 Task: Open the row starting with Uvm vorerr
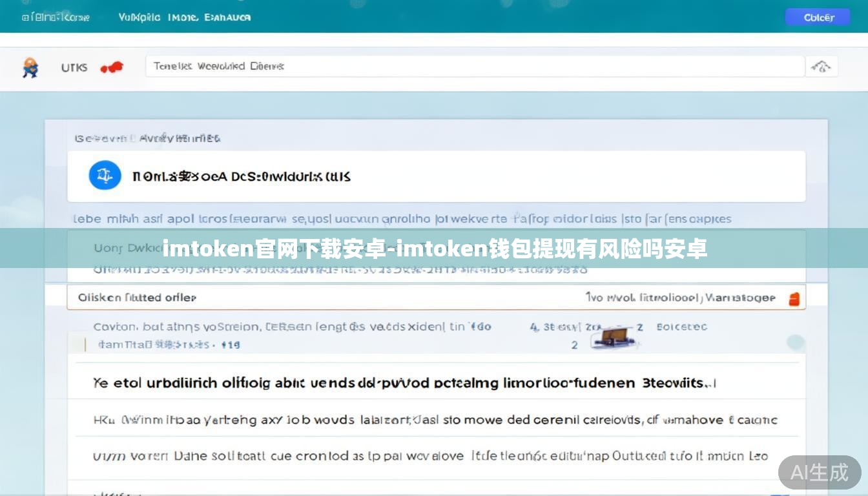coord(429,456)
